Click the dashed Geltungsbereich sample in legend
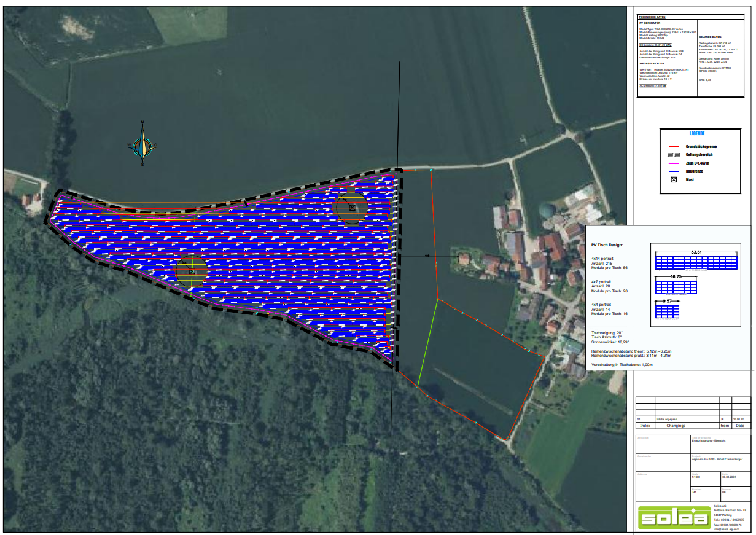The width and height of the screenshot is (756, 535). 673,155
